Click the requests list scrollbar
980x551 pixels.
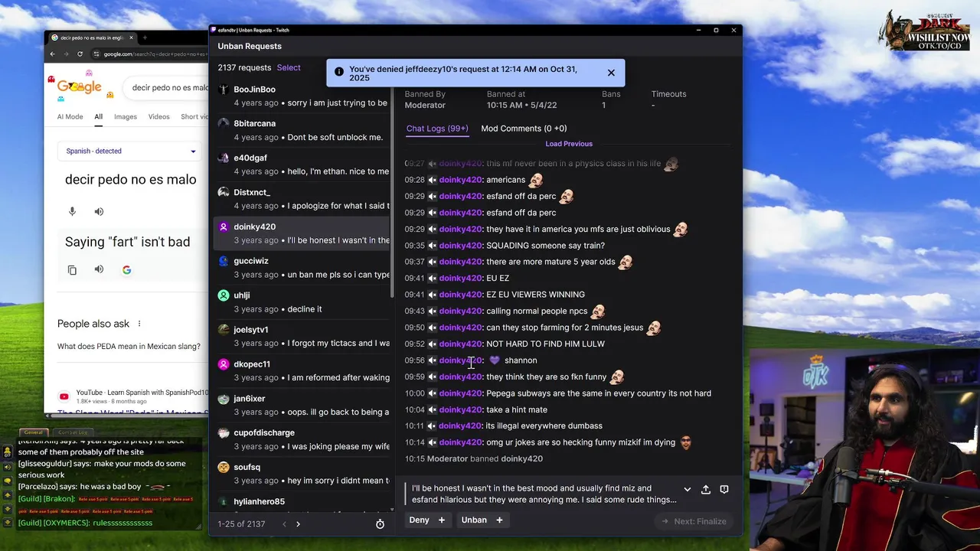393,191
